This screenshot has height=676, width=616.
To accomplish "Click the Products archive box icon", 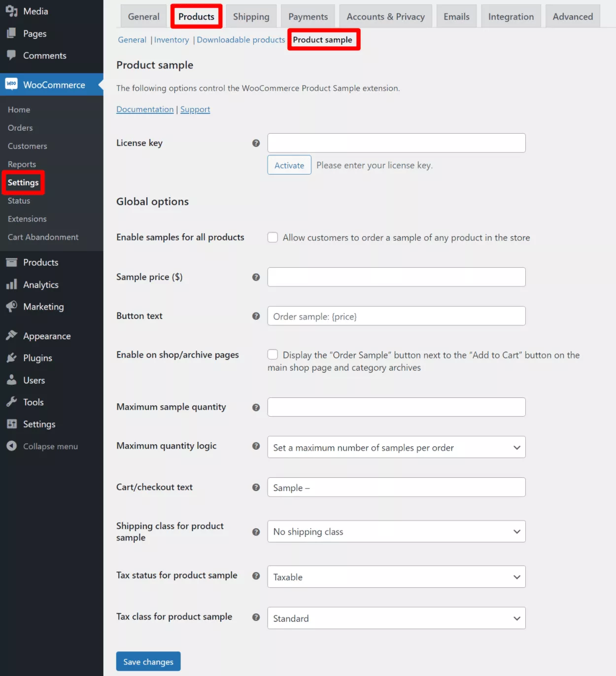I will coord(11,262).
